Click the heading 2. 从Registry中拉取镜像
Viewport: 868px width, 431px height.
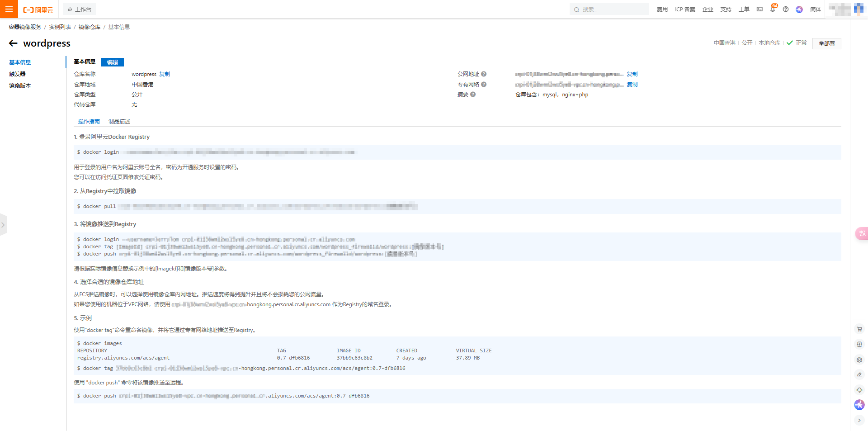point(105,191)
